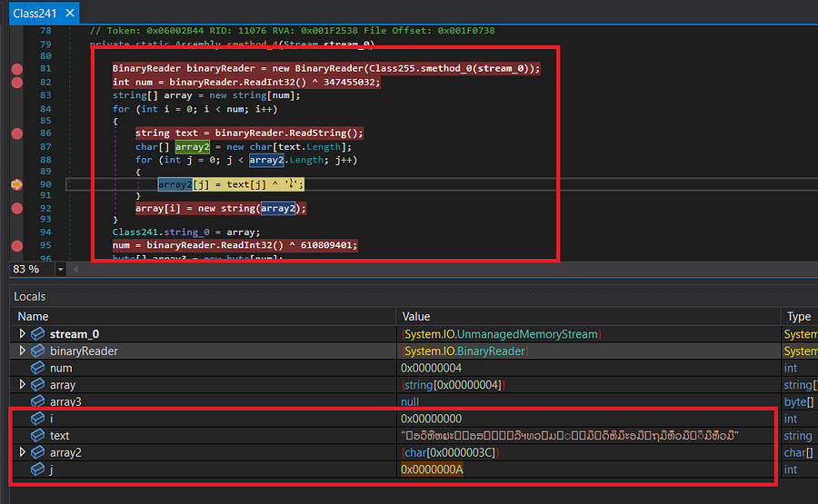Toggle breakpoint on line 86

pyautogui.click(x=16, y=133)
